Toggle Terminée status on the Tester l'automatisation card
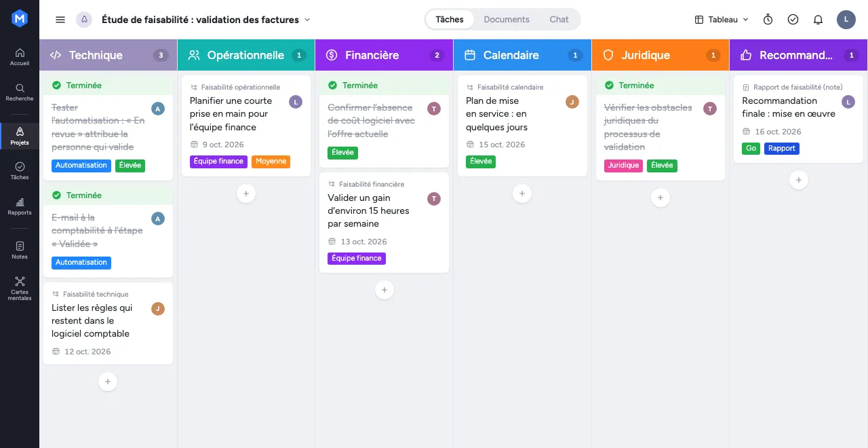Screen dimensions: 868x448 click(56, 86)
